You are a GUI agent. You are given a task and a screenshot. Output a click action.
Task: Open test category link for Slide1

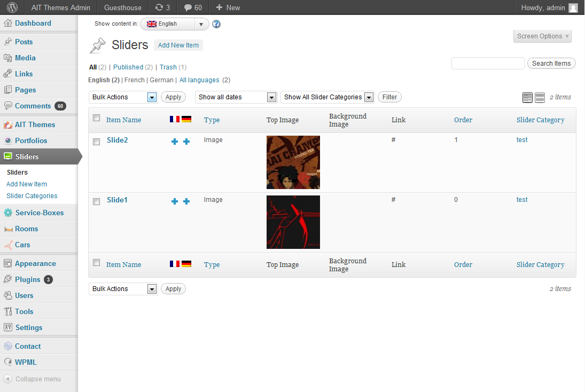tap(522, 200)
